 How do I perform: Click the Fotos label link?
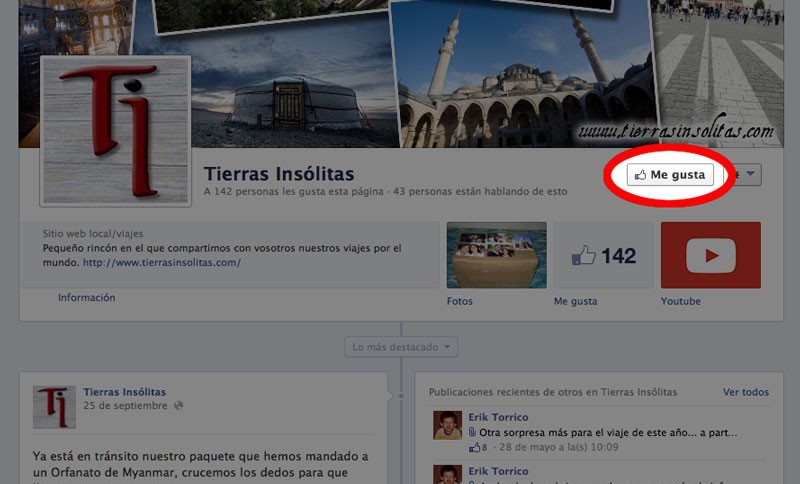tap(460, 301)
